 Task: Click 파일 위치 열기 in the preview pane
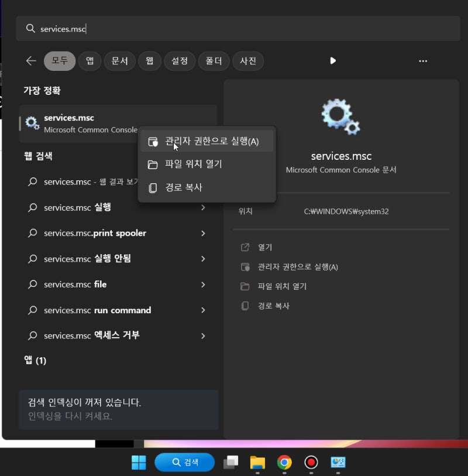[282, 286]
